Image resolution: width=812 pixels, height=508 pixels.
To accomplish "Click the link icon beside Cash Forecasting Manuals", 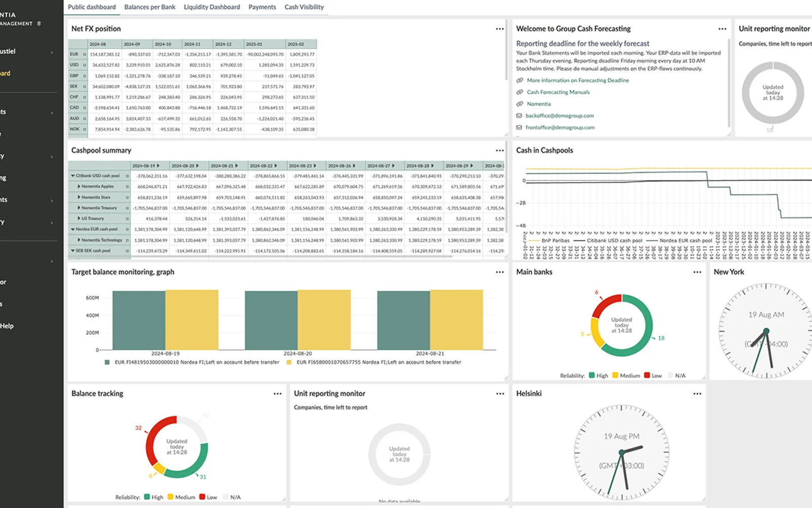I will pyautogui.click(x=520, y=92).
